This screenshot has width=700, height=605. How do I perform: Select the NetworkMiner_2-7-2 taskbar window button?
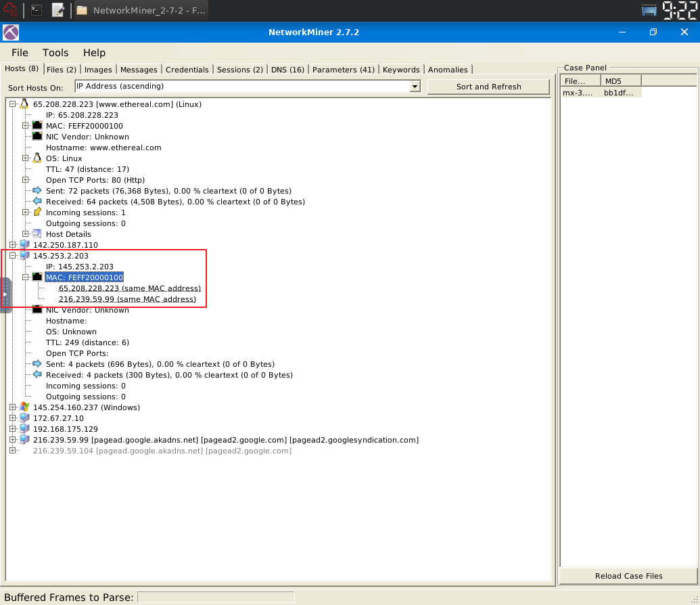[x=141, y=10]
